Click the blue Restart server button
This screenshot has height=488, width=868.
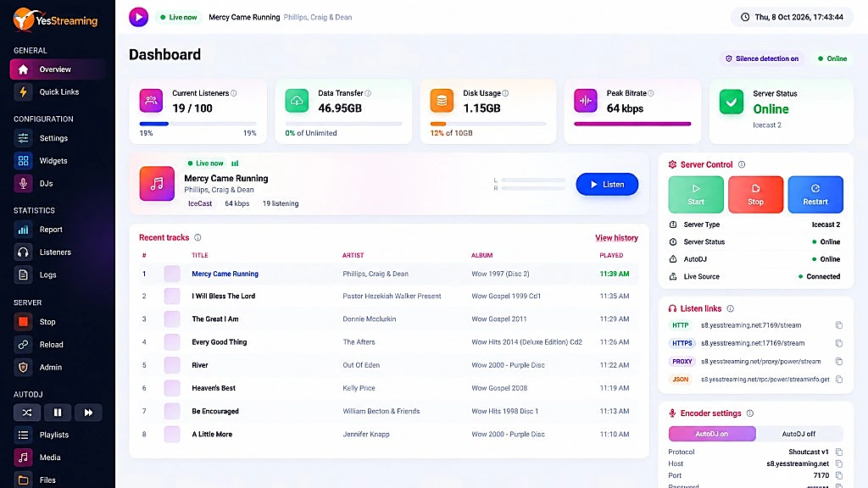[815, 194]
